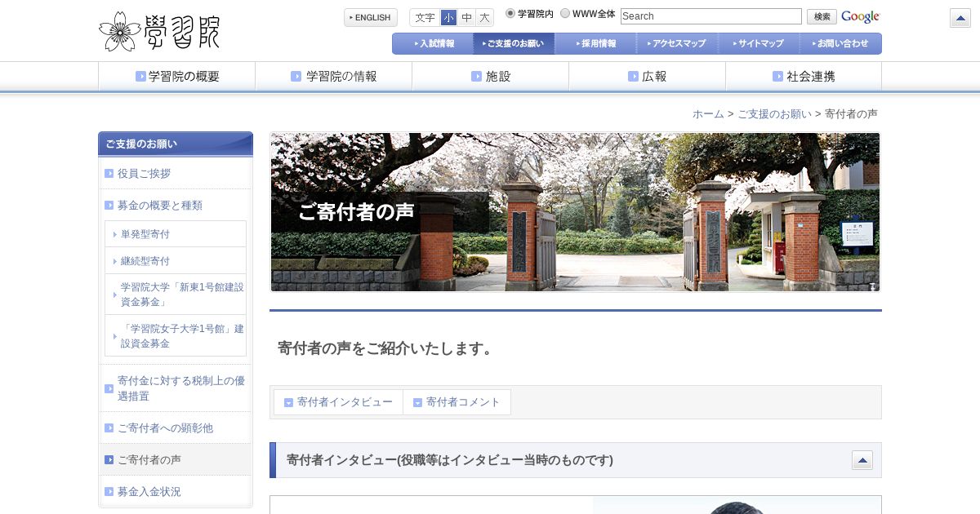Image resolution: width=980 pixels, height=514 pixels.
Task: Open 施設 main menu
Action: (x=490, y=77)
